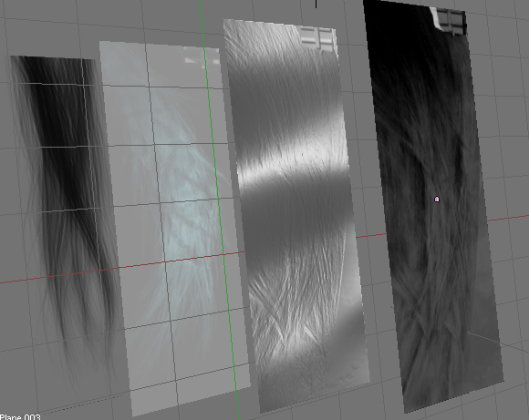Select the bright glossy hair plane

(x=297, y=216)
